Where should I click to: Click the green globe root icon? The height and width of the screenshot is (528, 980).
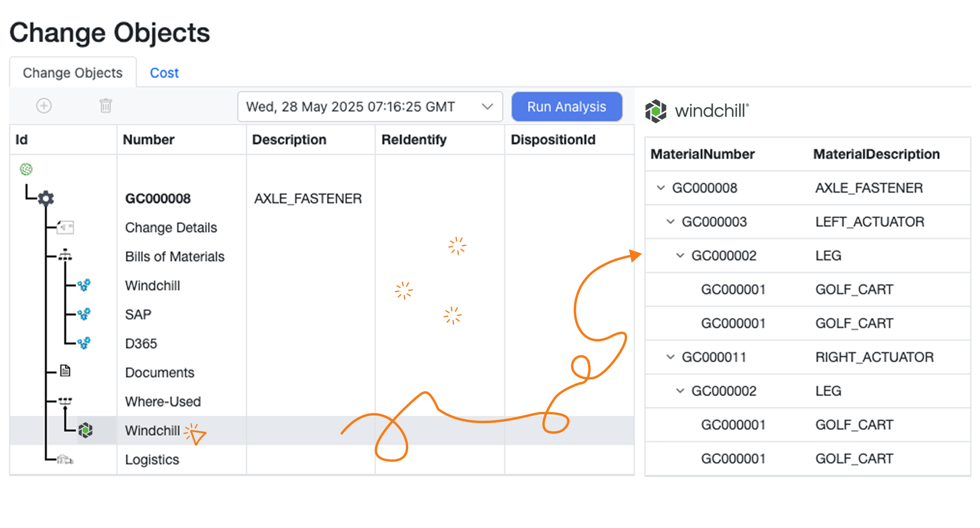pos(26,169)
